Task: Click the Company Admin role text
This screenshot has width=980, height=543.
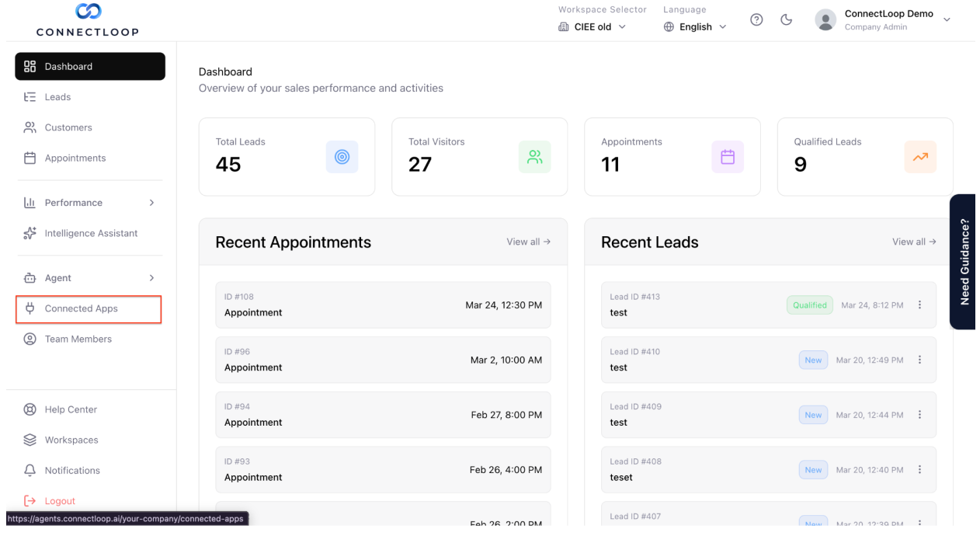Action: click(875, 27)
